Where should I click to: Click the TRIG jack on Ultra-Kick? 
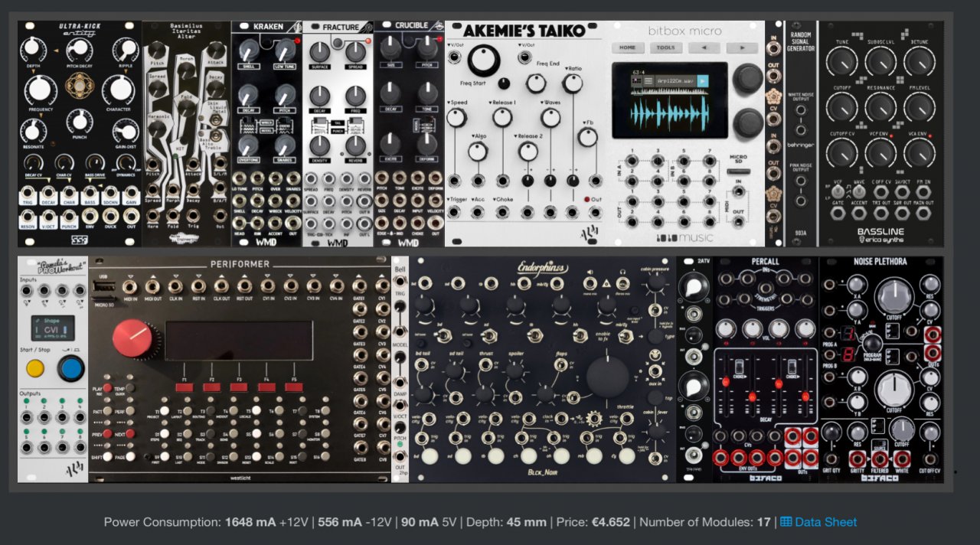[x=28, y=194]
